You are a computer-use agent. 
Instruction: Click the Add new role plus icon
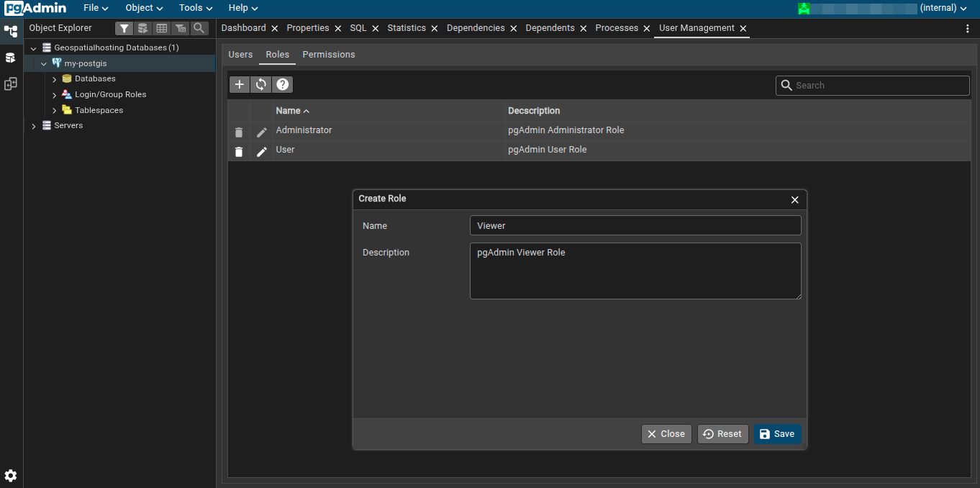click(240, 85)
